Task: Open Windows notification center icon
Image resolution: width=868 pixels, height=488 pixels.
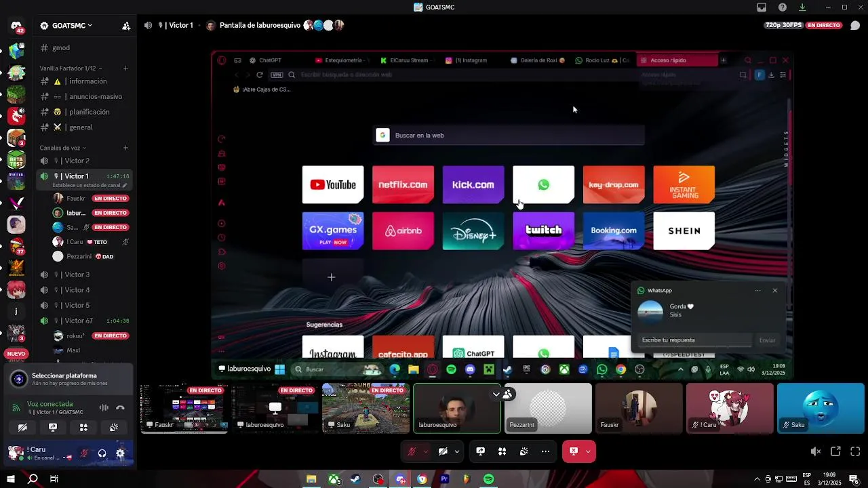Action: pos(854,479)
